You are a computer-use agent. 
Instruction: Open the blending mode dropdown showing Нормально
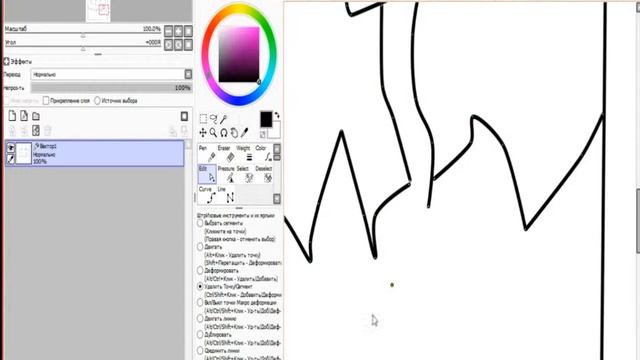tap(111, 74)
